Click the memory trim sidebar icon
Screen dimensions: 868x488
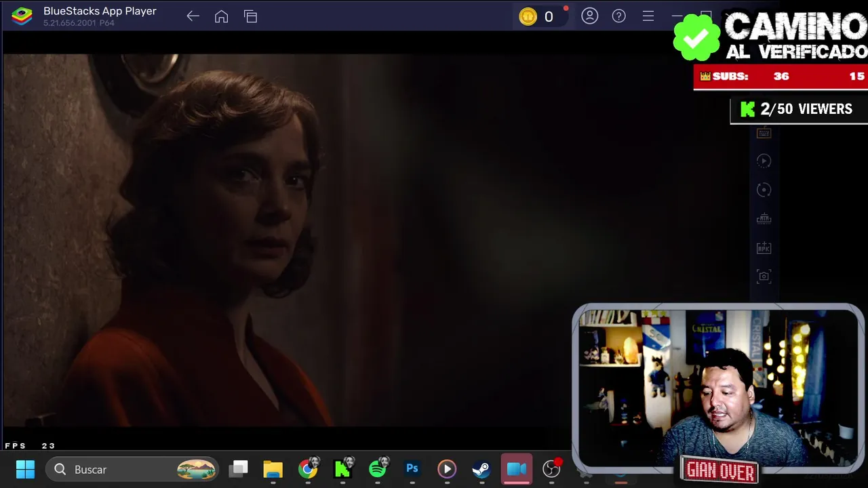[x=764, y=219]
